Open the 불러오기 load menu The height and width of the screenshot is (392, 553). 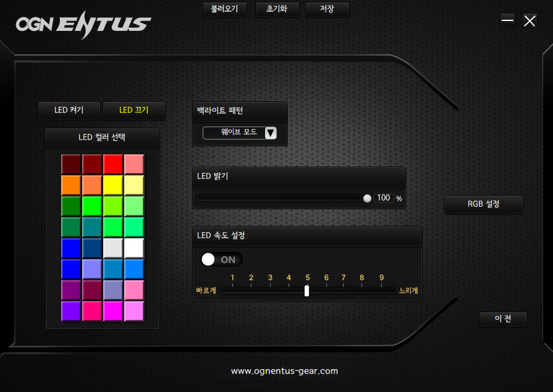[x=225, y=10]
